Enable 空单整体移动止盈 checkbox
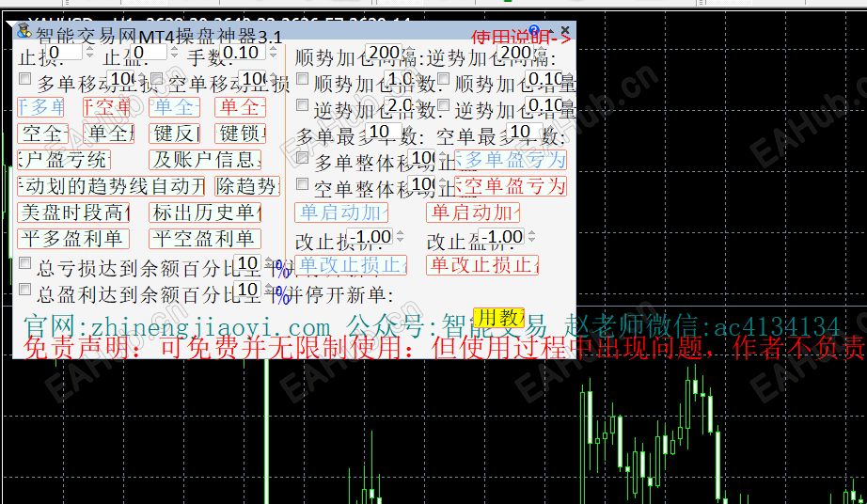 point(303,183)
